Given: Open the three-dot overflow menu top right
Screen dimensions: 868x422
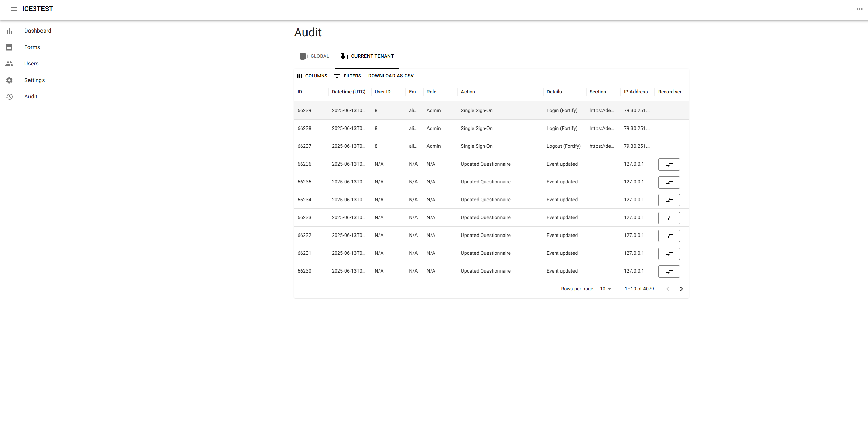Looking at the screenshot, I should pos(859,9).
